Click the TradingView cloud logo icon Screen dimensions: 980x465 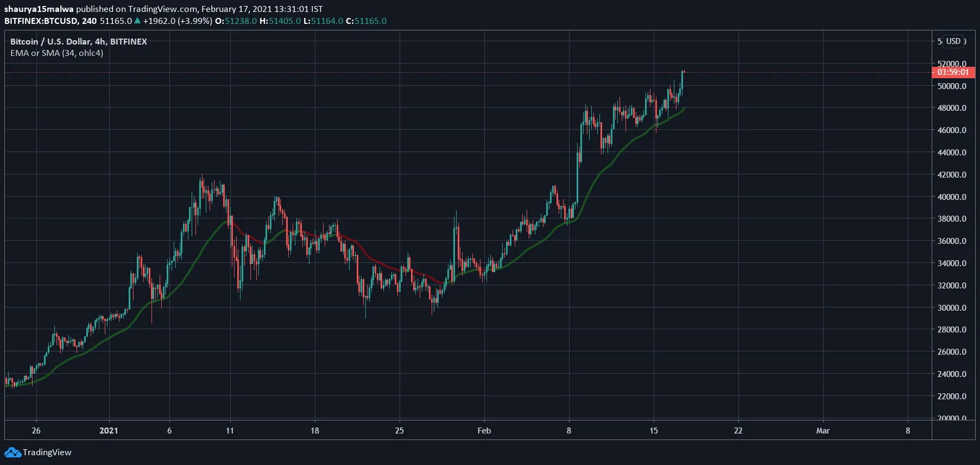[x=12, y=453]
